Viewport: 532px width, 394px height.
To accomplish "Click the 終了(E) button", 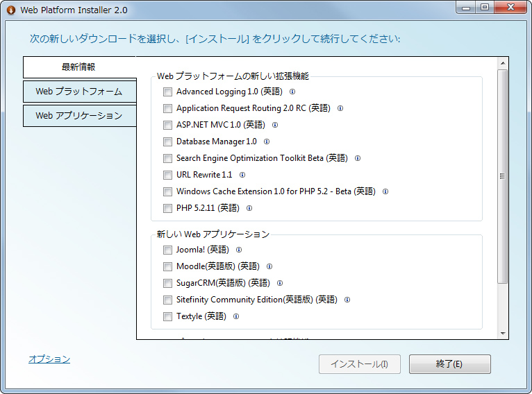I will (x=450, y=364).
